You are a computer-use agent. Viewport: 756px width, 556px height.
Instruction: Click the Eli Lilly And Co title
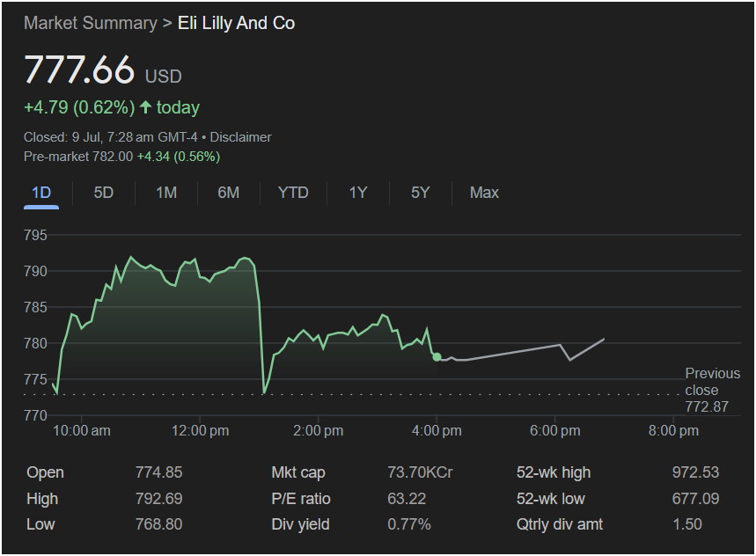[236, 23]
